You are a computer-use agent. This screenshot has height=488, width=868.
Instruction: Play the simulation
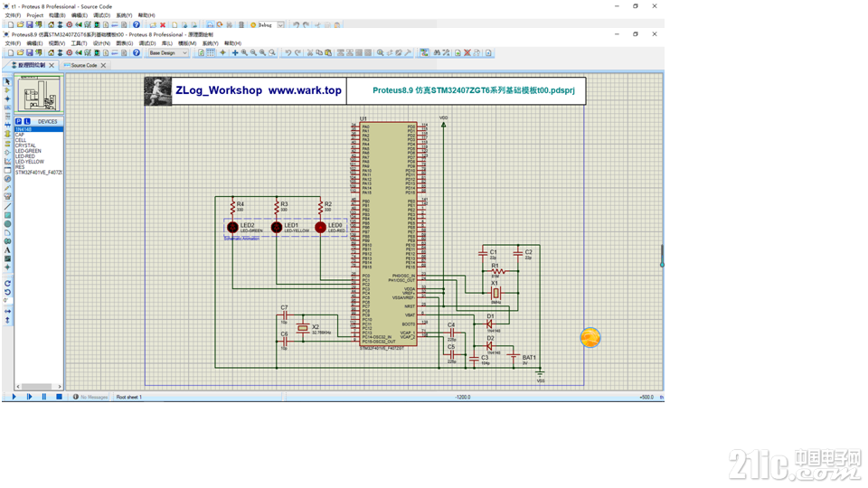click(14, 397)
